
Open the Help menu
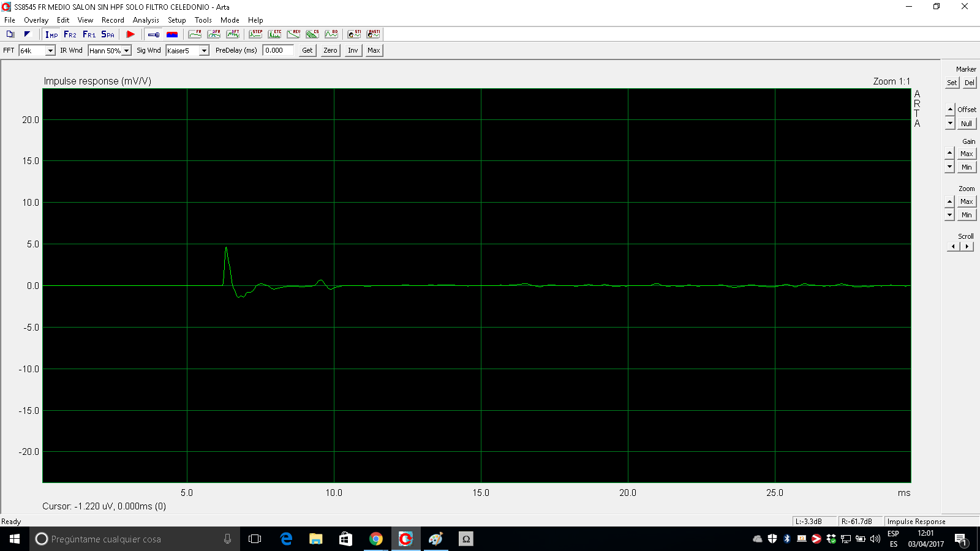(255, 20)
